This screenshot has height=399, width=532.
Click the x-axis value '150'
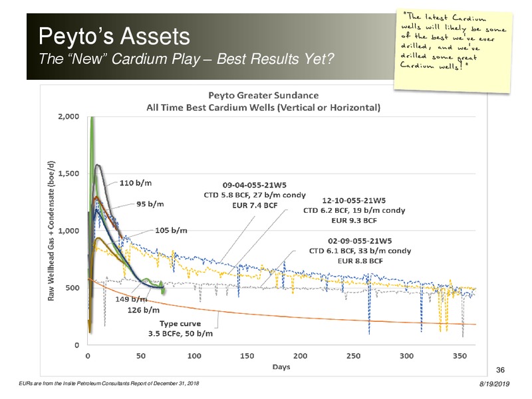pos(247,356)
